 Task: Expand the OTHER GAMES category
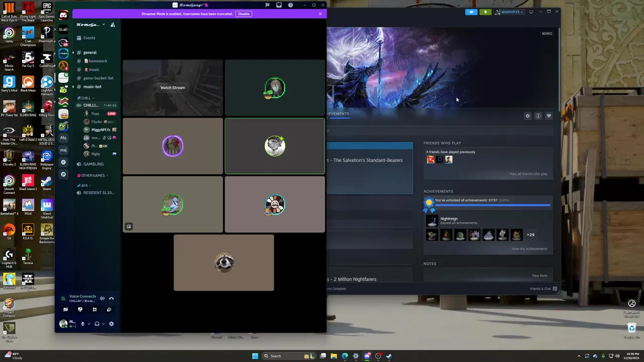pos(92,175)
